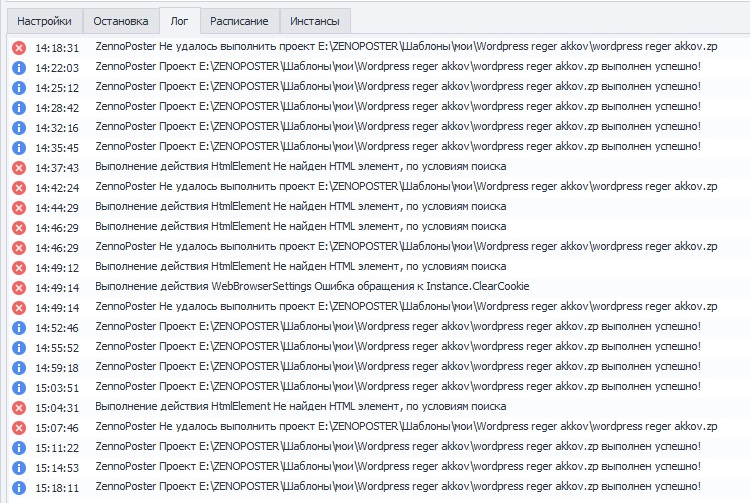The width and height of the screenshot is (750, 503).
Task: Switch to the Инстансы tab
Action: pos(315,22)
